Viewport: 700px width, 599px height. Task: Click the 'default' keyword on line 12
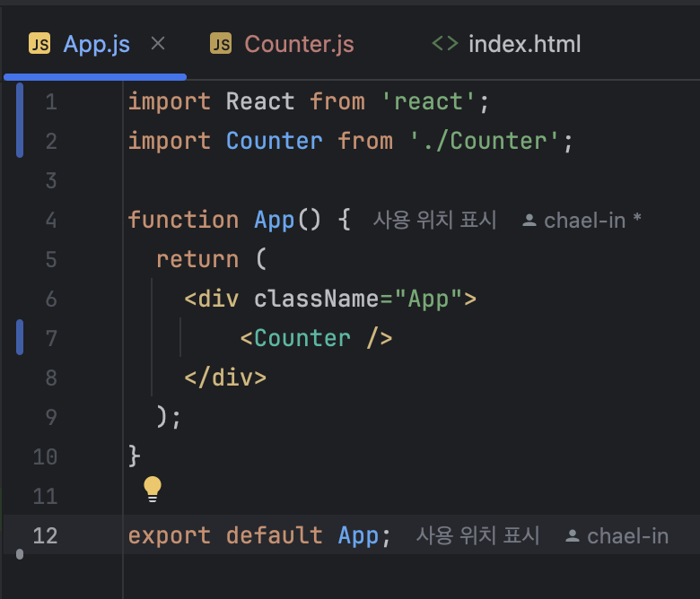pos(274,534)
